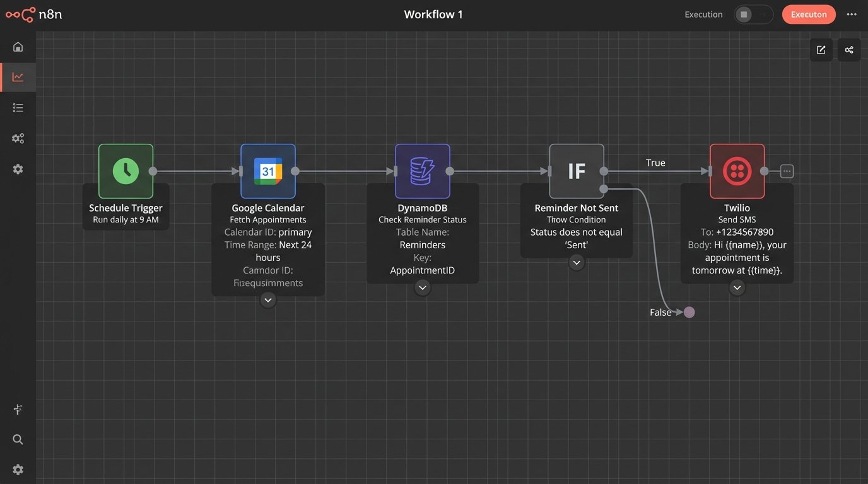Select the IF condition node icon

[x=576, y=170]
